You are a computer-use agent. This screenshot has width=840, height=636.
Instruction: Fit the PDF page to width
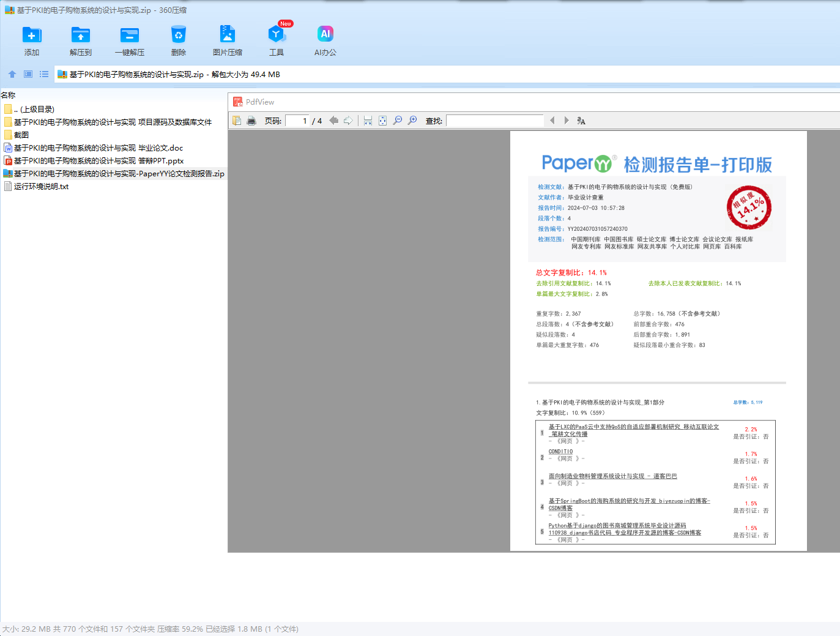(368, 121)
